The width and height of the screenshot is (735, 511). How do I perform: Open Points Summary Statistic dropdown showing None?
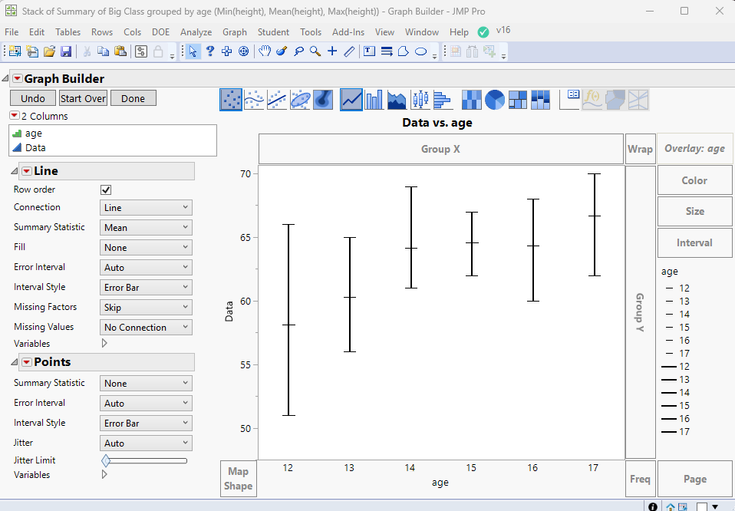pyautogui.click(x=146, y=383)
